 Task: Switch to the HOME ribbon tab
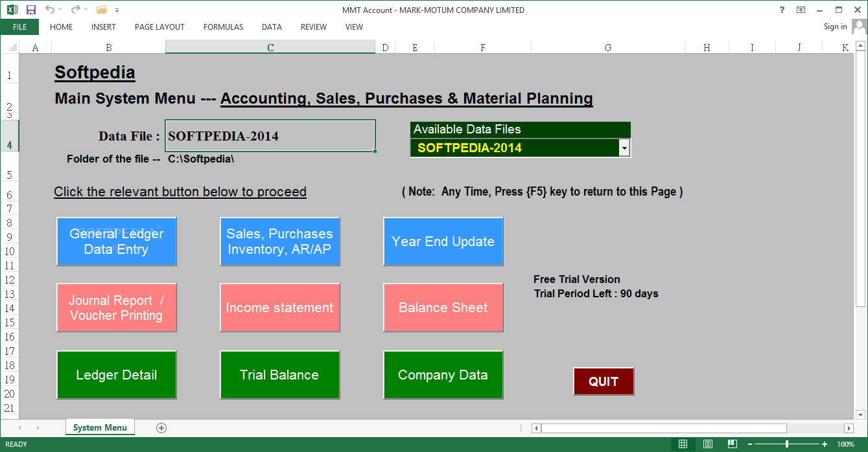(x=62, y=27)
